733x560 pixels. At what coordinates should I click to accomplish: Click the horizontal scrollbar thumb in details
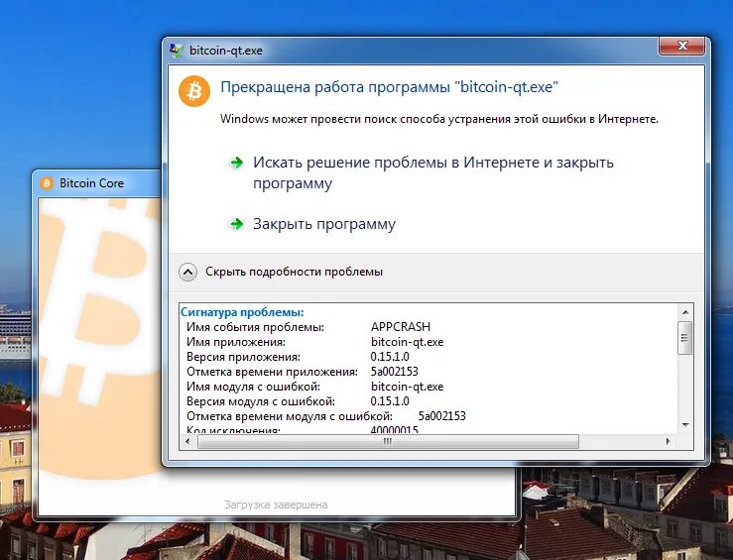388,441
